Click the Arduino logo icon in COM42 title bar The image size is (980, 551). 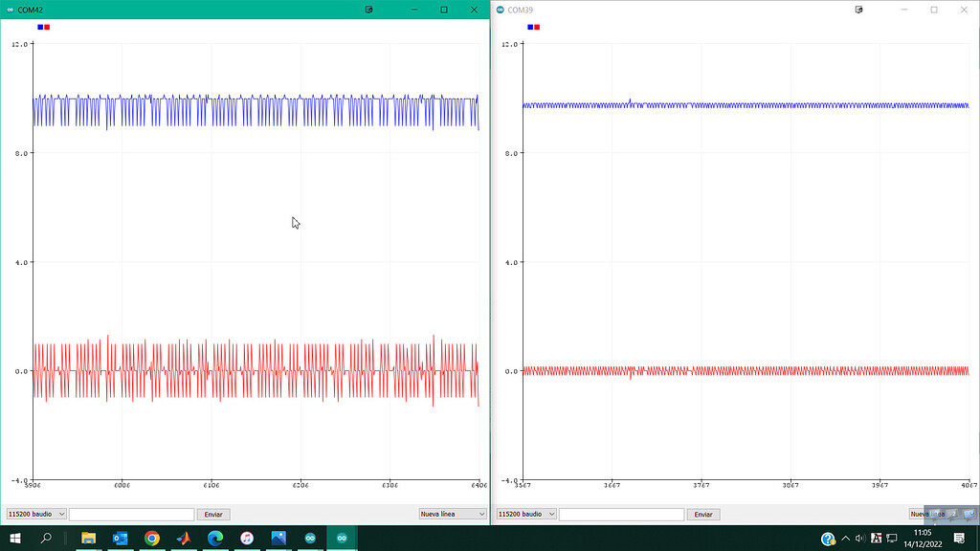click(x=10, y=10)
